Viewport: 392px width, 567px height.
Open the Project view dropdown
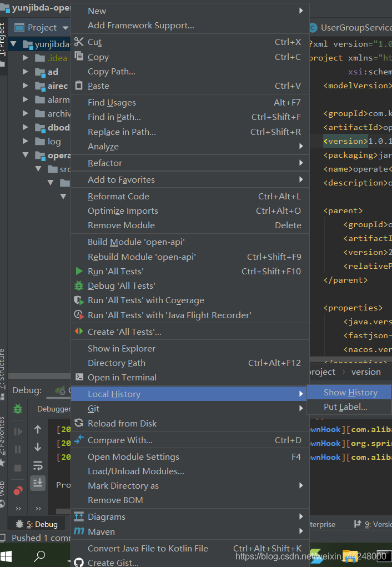click(x=66, y=28)
